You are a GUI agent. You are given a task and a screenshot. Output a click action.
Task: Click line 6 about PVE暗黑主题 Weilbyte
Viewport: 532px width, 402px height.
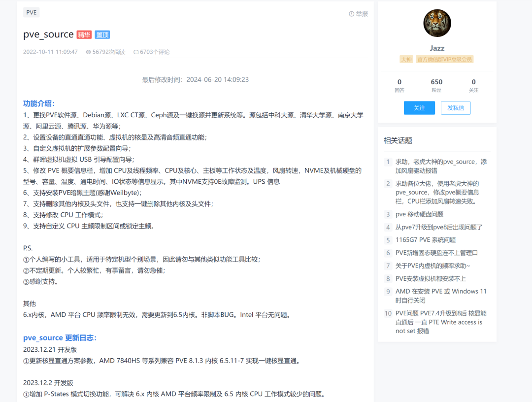pyautogui.click(x=82, y=193)
